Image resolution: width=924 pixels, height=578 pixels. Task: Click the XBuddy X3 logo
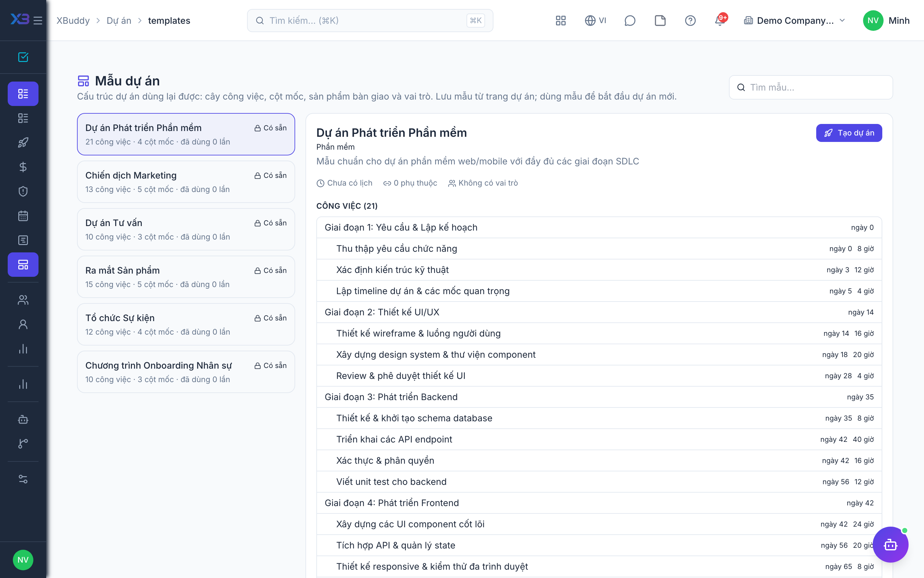tap(20, 20)
